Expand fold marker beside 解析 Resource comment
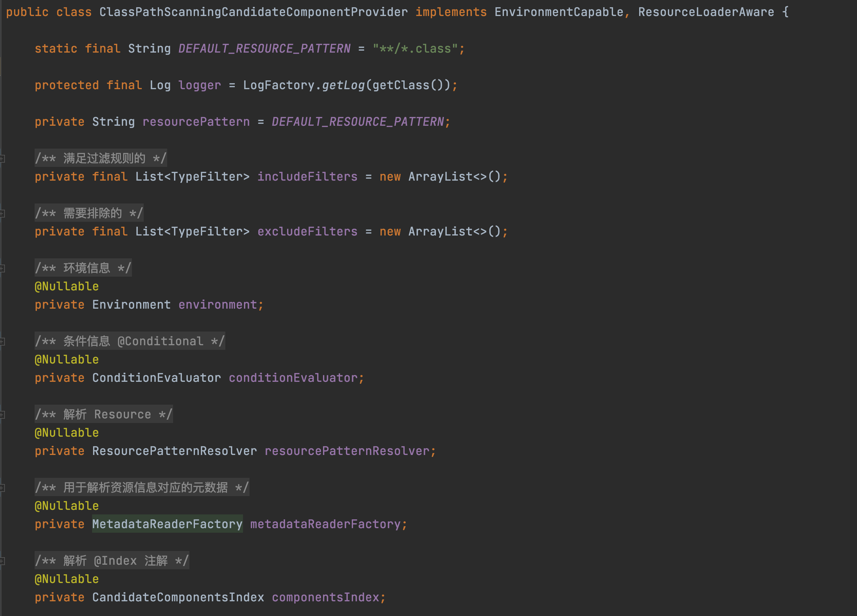857x616 pixels. click(2, 414)
